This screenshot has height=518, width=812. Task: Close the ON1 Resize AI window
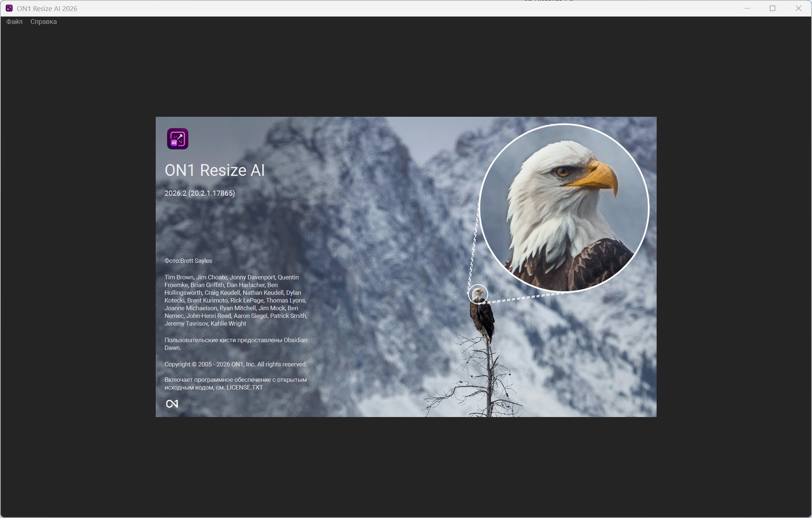(798, 8)
